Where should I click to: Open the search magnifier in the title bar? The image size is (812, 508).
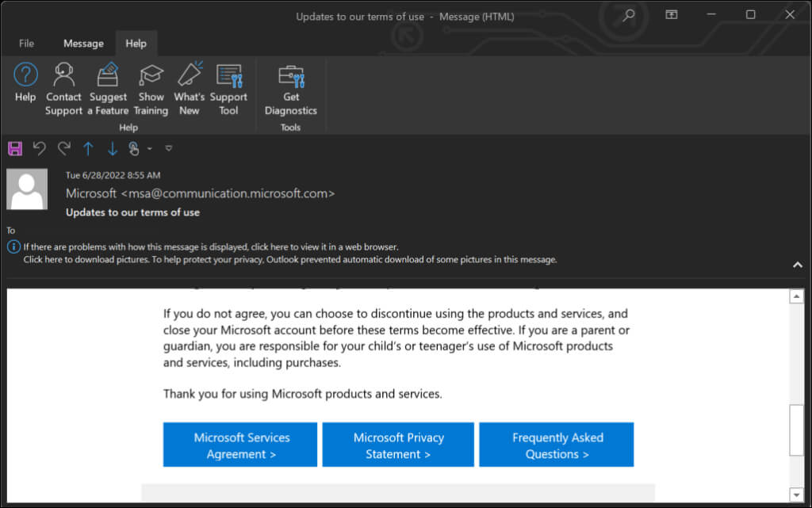pos(628,15)
